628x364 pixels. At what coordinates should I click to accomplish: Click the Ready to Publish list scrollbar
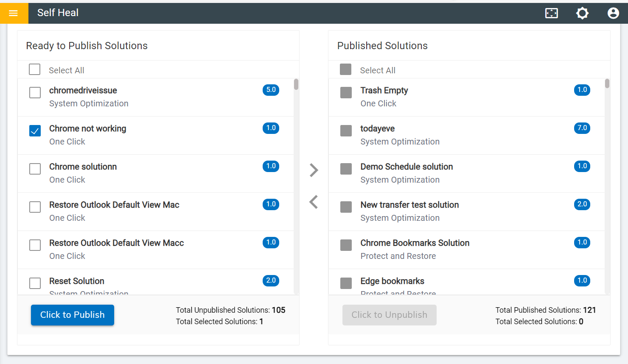coord(296,84)
